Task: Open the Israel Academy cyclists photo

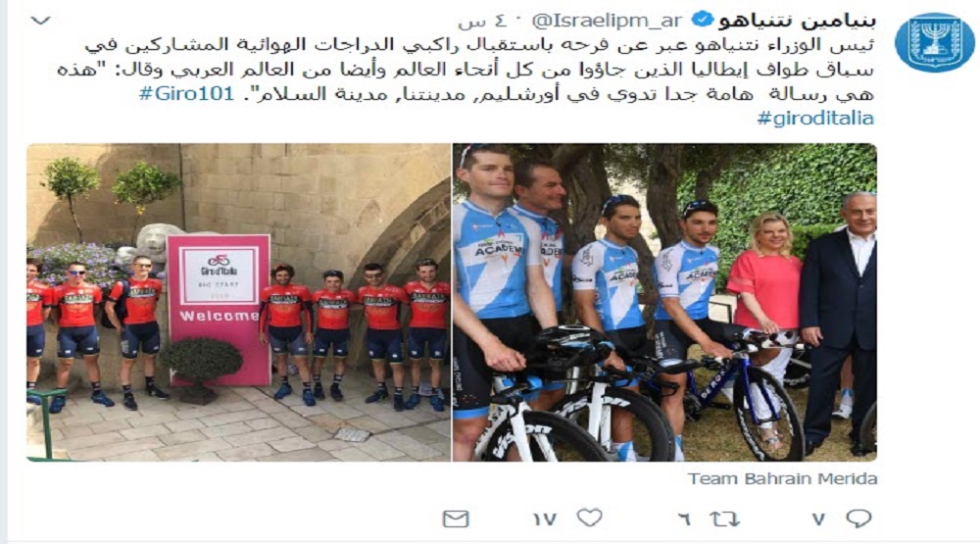Action: click(x=664, y=303)
